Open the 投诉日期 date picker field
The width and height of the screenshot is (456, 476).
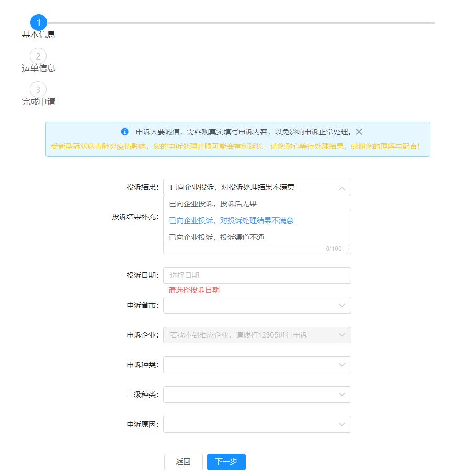pos(251,275)
